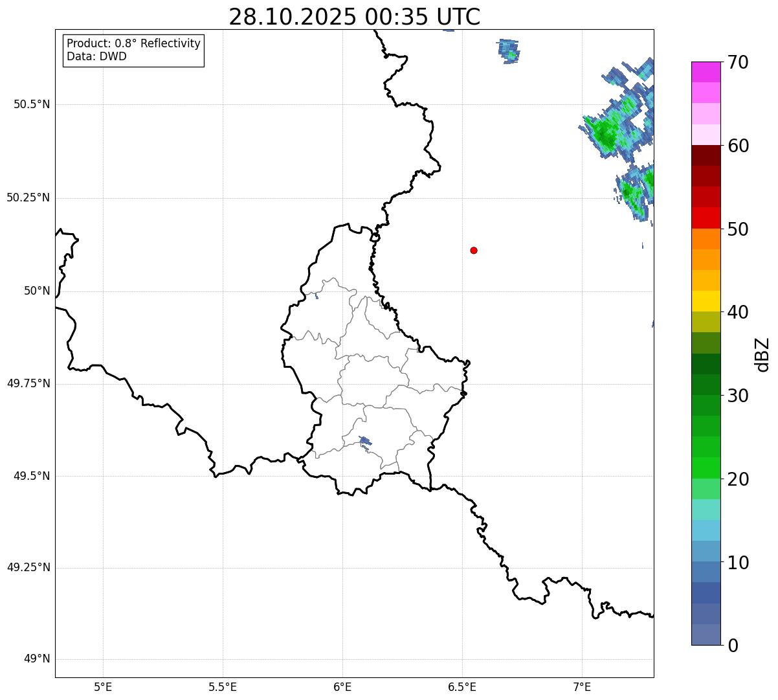Click the 50.5°N latitude label

coord(32,104)
